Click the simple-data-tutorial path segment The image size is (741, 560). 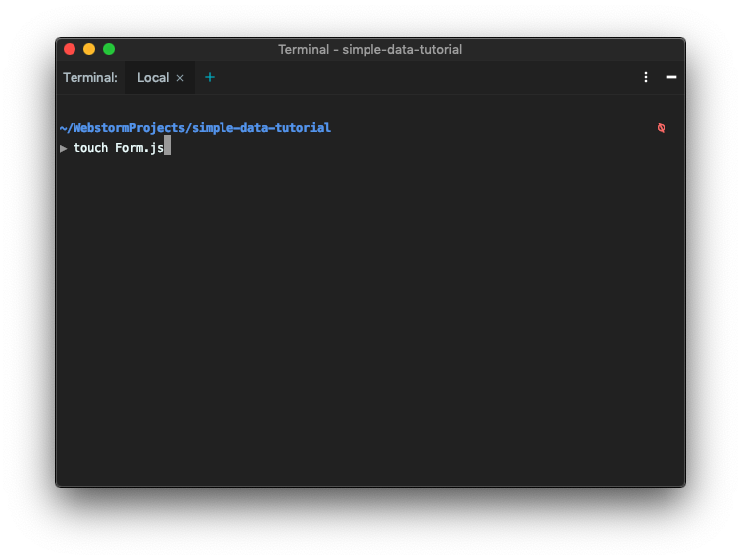tap(261, 128)
